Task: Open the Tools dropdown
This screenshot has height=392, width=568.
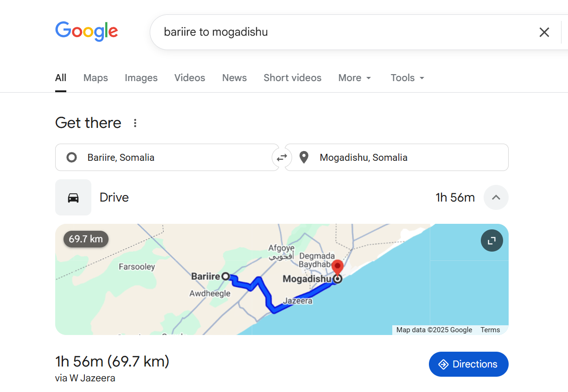Action: click(x=407, y=78)
